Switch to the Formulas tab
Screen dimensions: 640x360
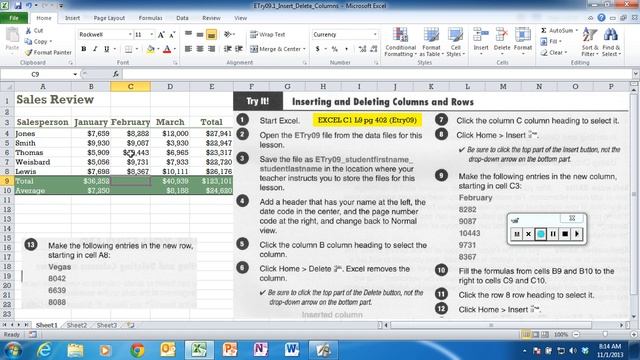(150, 18)
